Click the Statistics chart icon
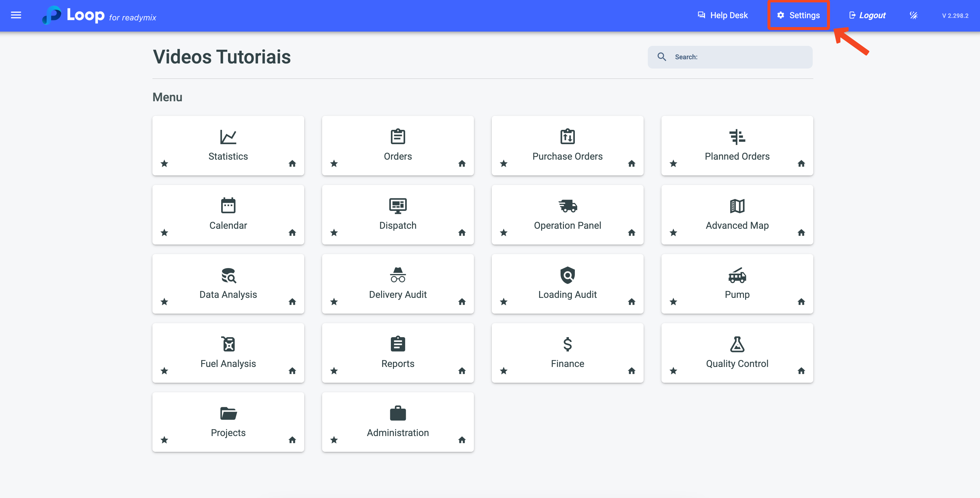Screen dimensions: 980x498 point(228,137)
